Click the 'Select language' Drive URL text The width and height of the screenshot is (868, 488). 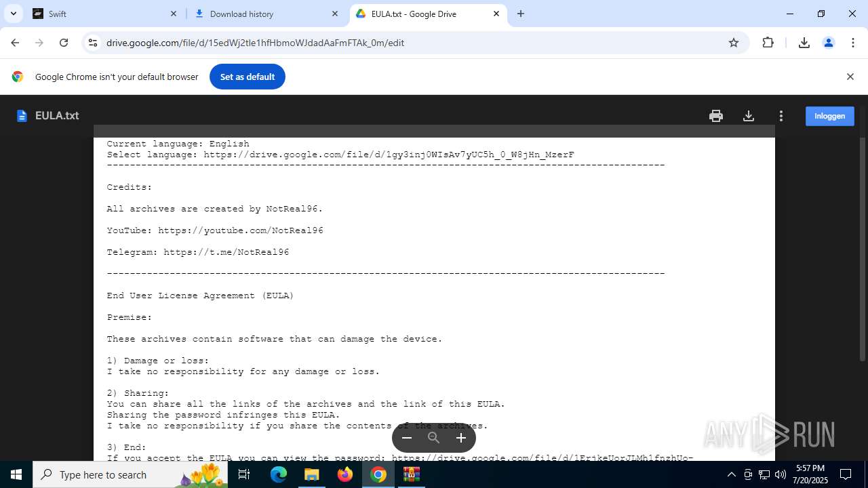(x=389, y=155)
